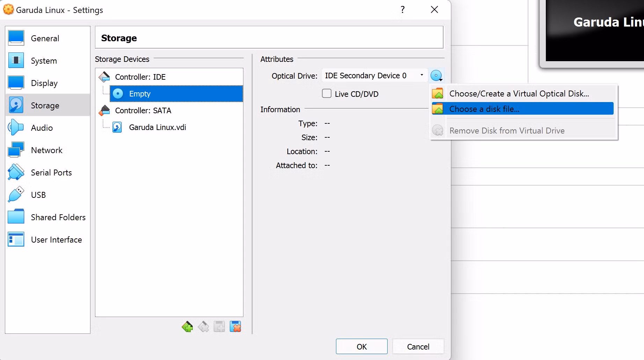The image size is (644, 360).
Task: Click the Cancel button
Action: [418, 346]
